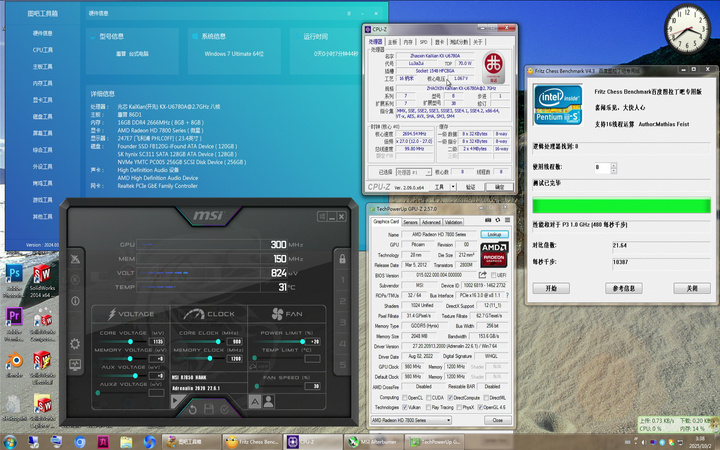Screen dimensions: 720x450
Task: Select 游戏工具 in the toolbox sidebar
Action: [43, 200]
